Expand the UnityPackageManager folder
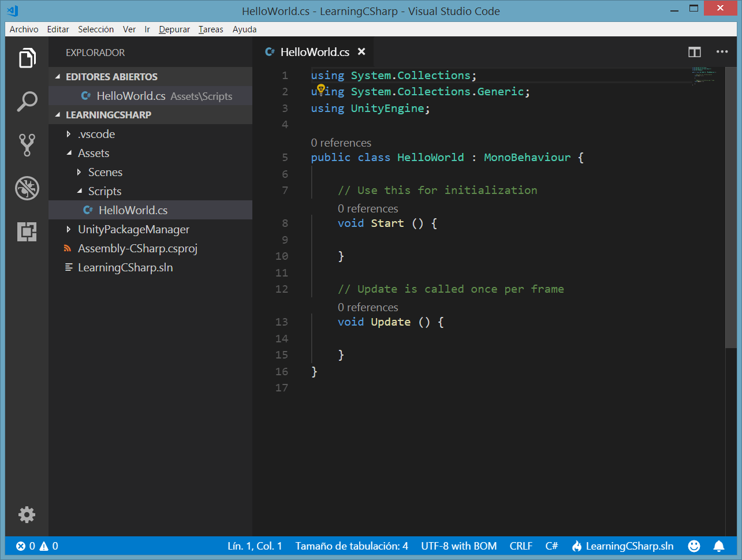Image resolution: width=742 pixels, height=560 pixels. (69, 229)
